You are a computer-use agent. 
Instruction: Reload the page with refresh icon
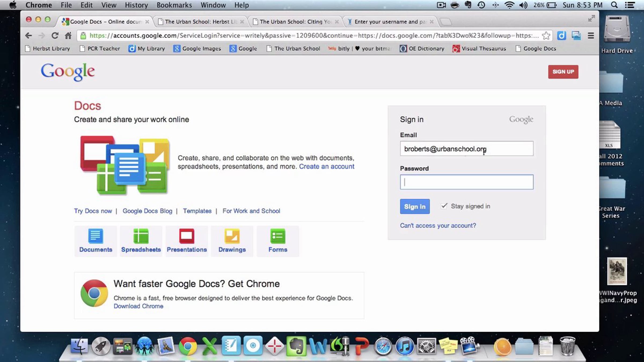click(55, 36)
